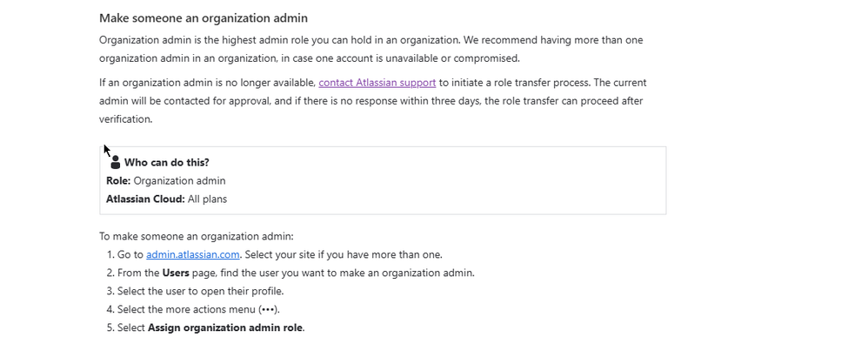
Task: Click the word verification ending the second paragraph
Action: tap(124, 119)
